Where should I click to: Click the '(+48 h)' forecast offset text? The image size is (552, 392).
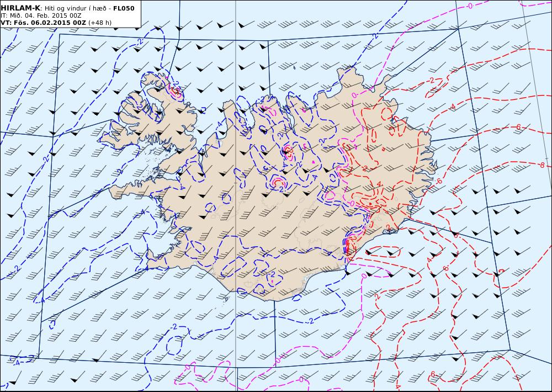coord(100,23)
